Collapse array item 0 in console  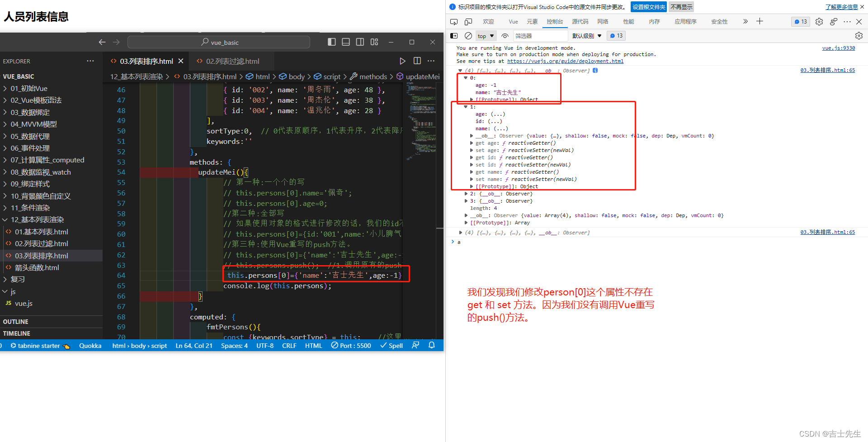(466, 78)
